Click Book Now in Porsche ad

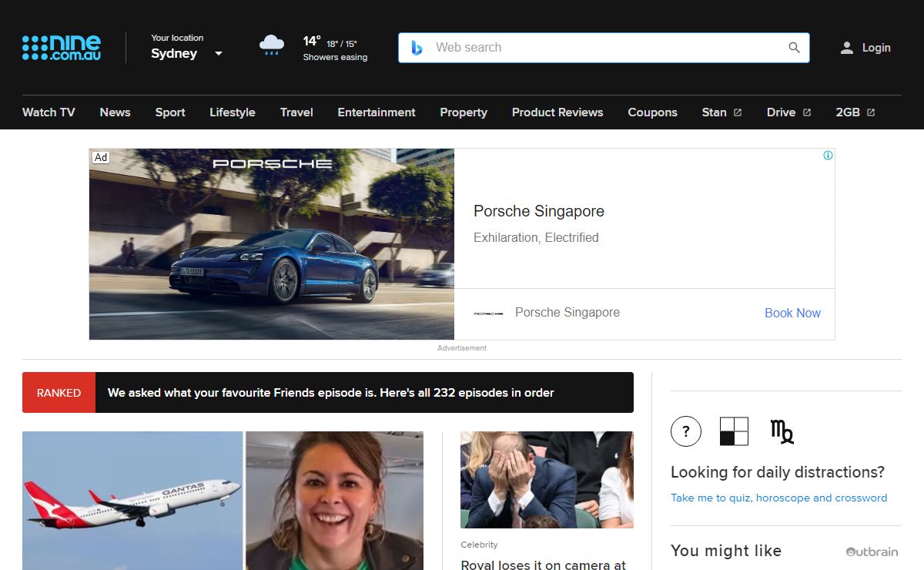click(792, 313)
